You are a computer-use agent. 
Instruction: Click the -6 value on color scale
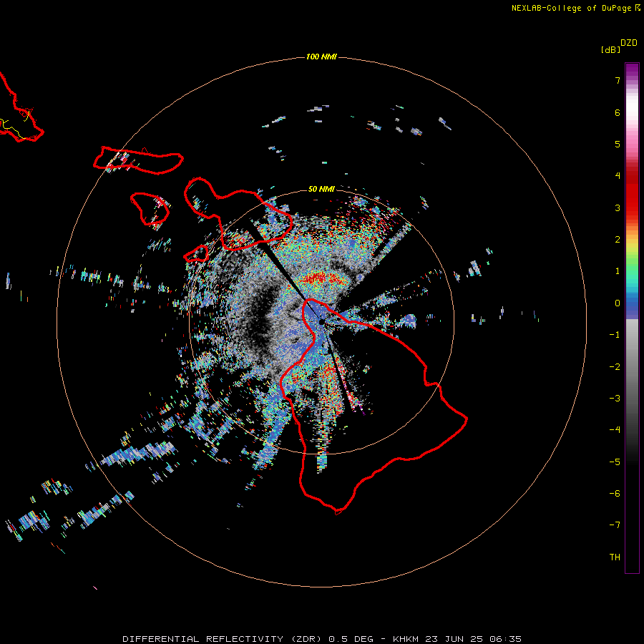pyautogui.click(x=615, y=494)
